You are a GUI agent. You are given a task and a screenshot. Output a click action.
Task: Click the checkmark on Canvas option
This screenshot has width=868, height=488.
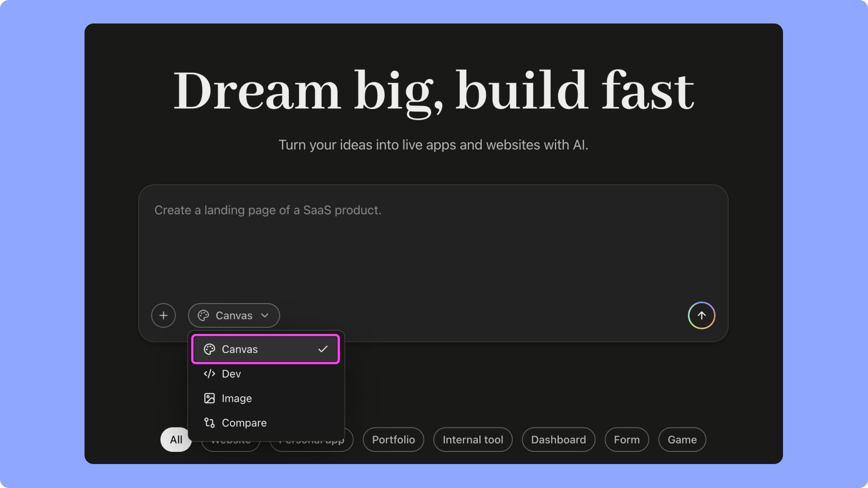point(323,349)
